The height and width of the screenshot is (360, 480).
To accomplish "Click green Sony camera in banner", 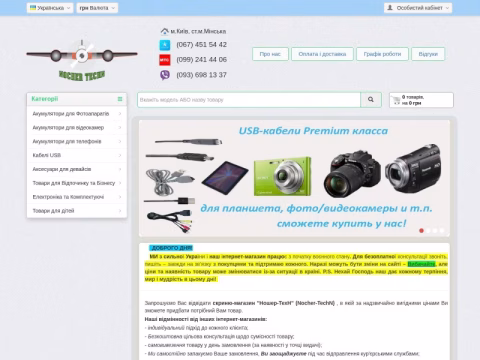I will coord(283,176).
